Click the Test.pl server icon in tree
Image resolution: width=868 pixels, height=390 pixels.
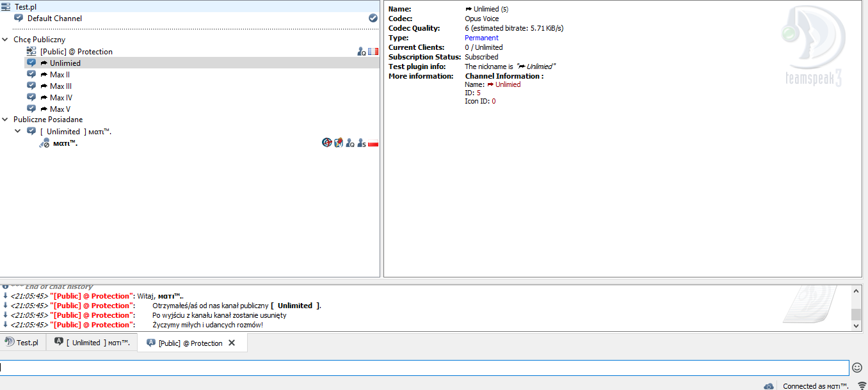click(x=6, y=7)
